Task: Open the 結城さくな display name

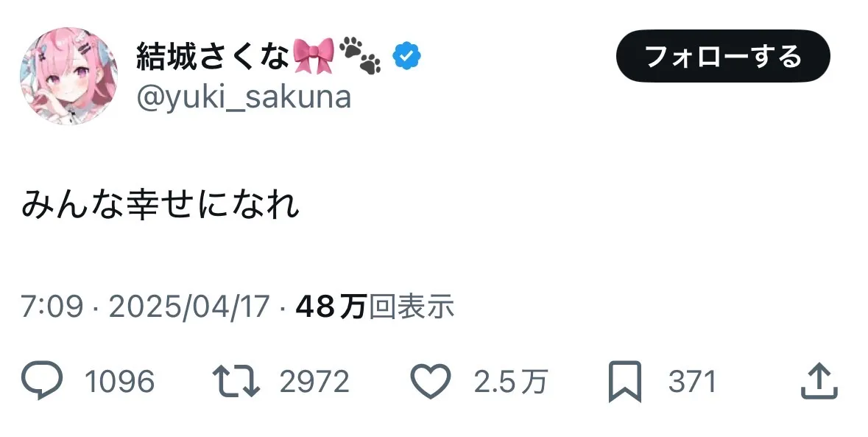Action: 213,57
